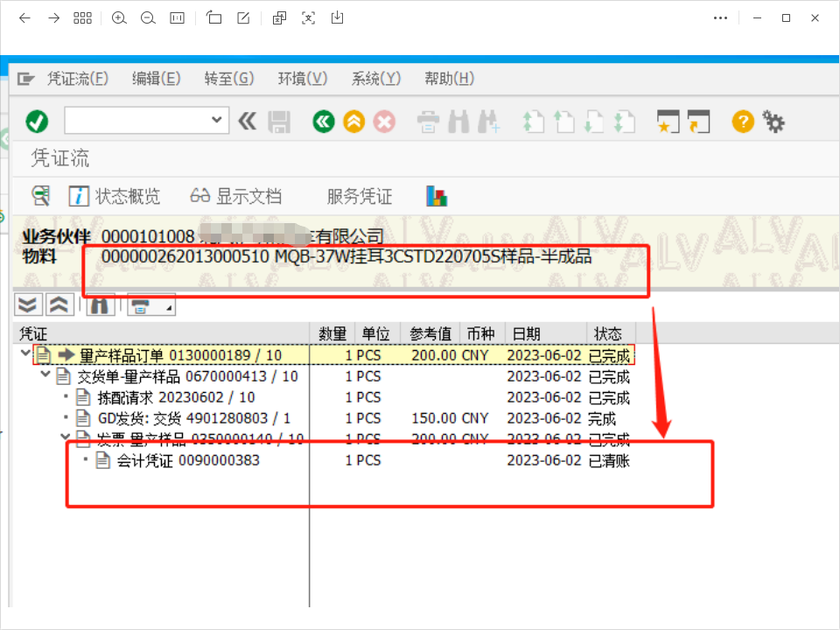Zoom out with the magnifier minus icon

(x=148, y=18)
